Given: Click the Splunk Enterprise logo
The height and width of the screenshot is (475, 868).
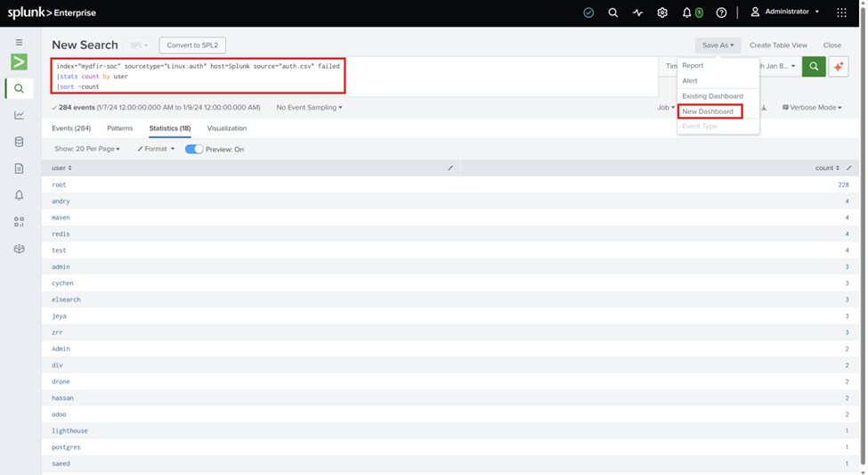Looking at the screenshot, I should click(x=52, y=12).
